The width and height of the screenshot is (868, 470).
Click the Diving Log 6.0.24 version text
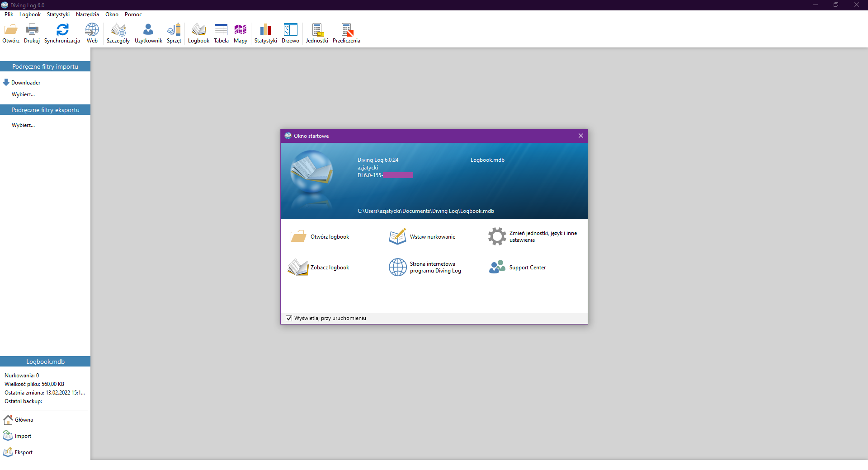point(378,160)
